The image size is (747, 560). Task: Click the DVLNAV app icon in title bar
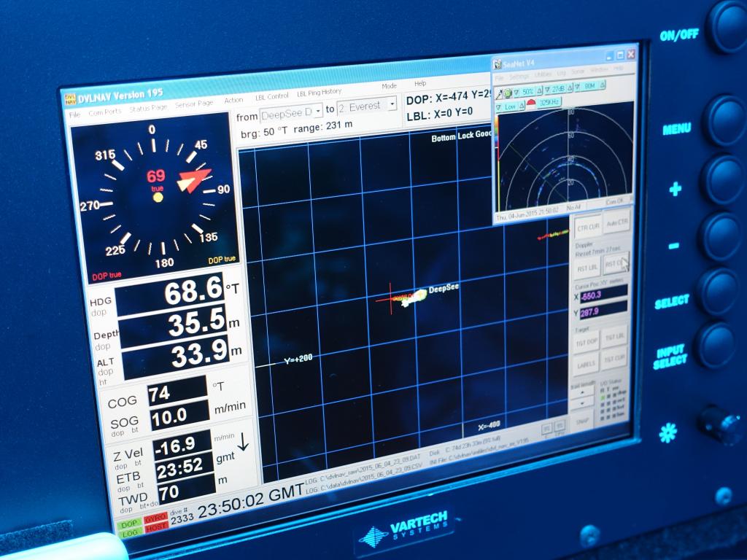(70, 99)
